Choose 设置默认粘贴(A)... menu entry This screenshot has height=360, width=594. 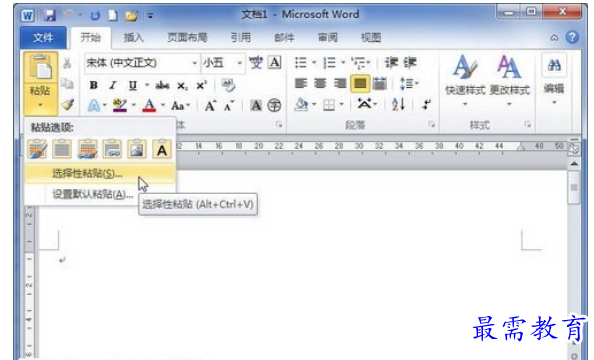coord(100,194)
